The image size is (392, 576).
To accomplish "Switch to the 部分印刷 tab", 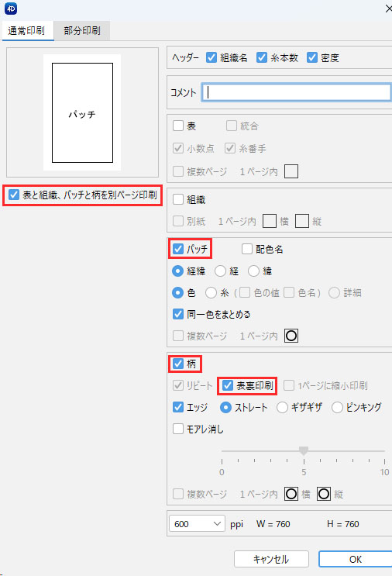I will tap(82, 30).
